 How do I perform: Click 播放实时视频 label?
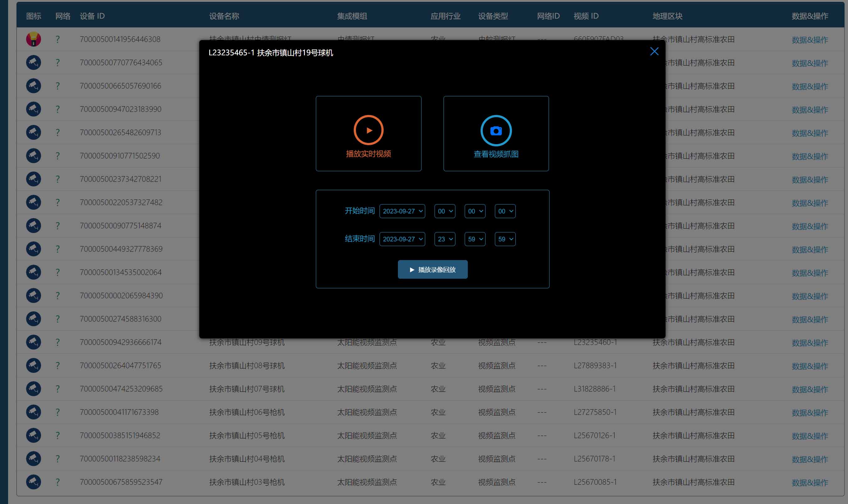(368, 153)
